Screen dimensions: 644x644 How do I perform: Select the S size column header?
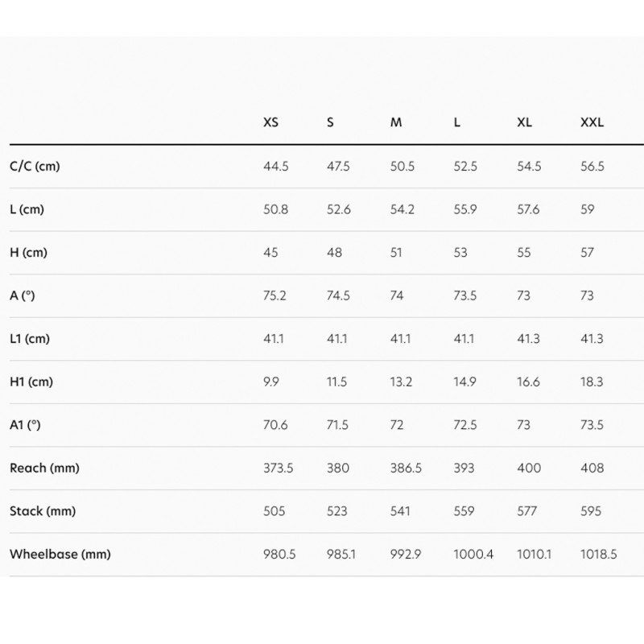330,123
